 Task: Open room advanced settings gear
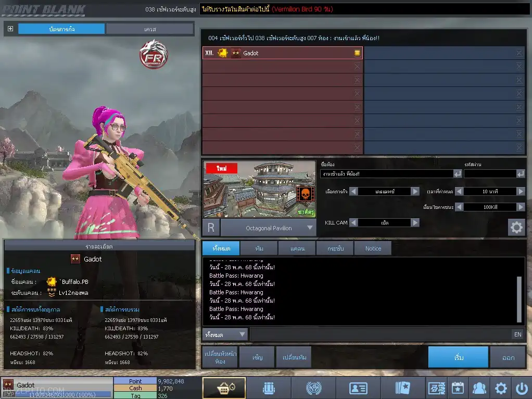(x=516, y=227)
